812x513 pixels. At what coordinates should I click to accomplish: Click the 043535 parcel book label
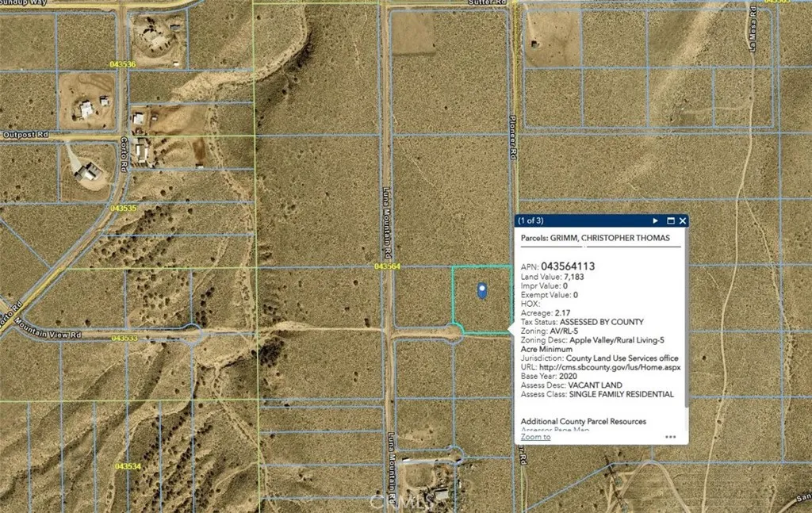[123, 208]
